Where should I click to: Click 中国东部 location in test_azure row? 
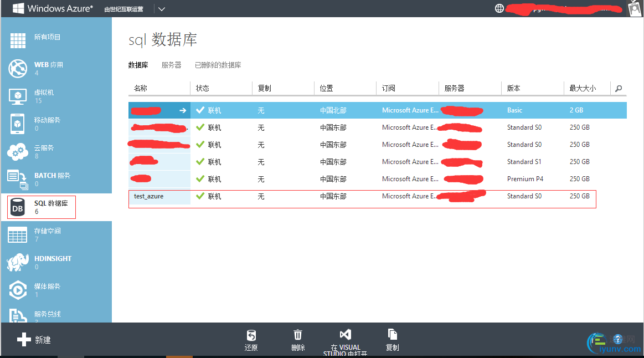pos(333,197)
